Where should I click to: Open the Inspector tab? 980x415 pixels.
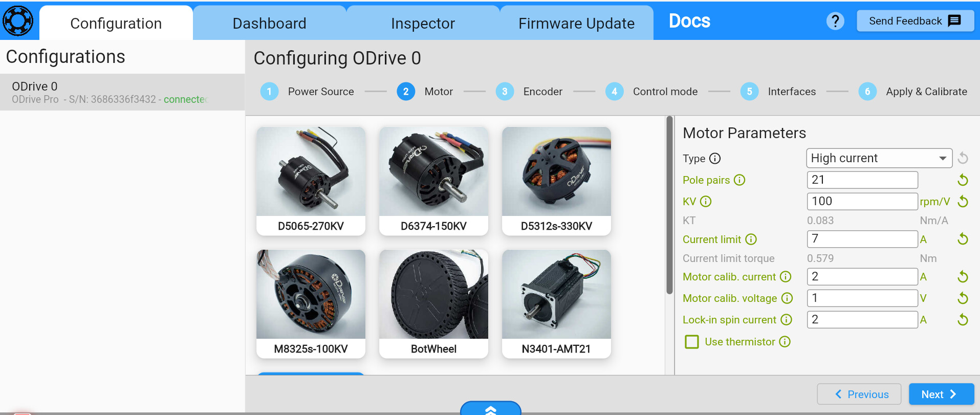click(423, 24)
